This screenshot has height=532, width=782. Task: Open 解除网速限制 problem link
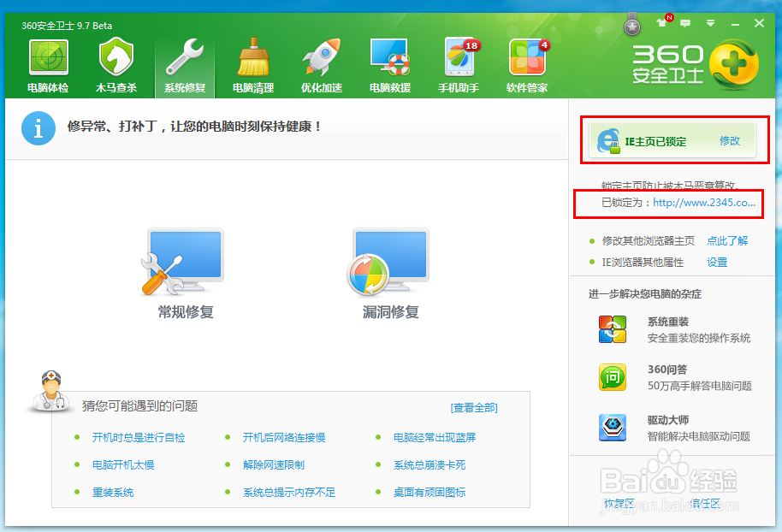pyautogui.click(x=273, y=465)
